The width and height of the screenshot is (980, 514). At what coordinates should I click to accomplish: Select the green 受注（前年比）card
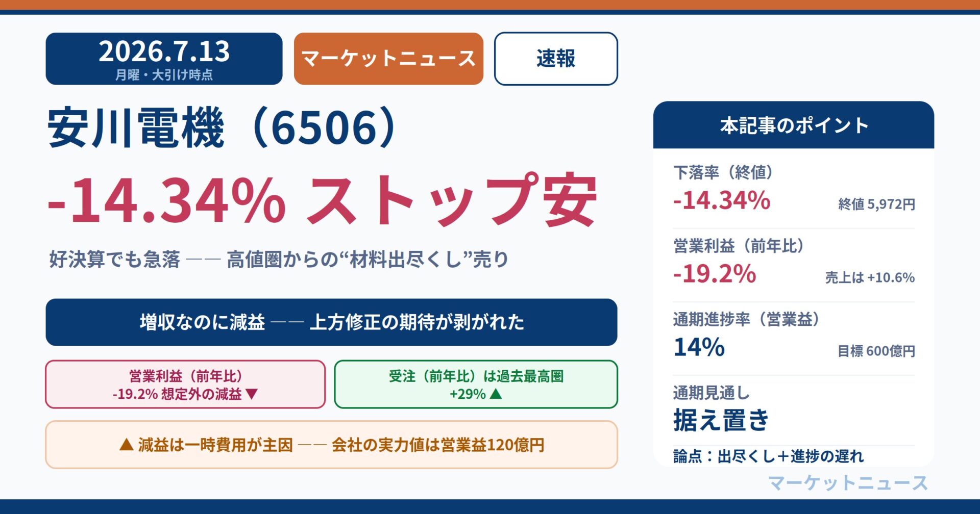476,384
